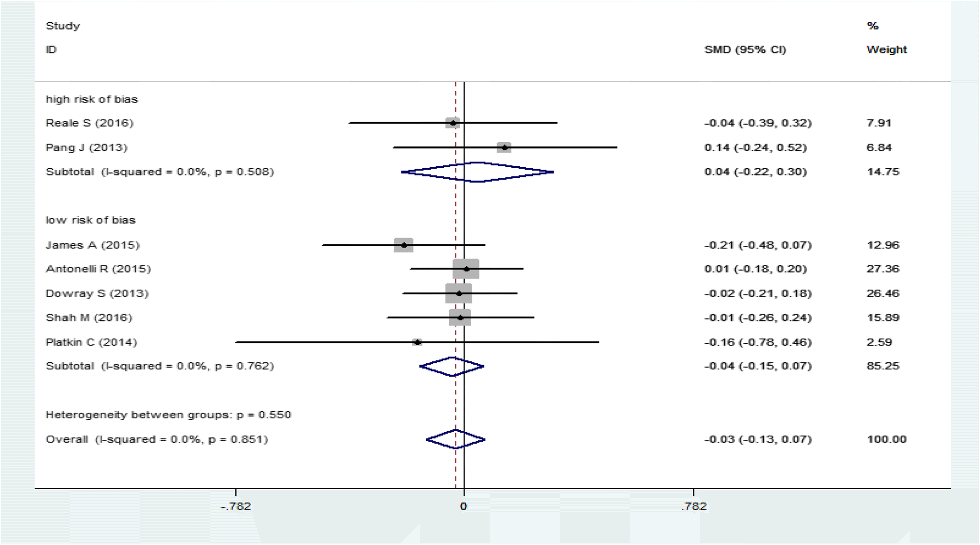Image resolution: width=980 pixels, height=545 pixels.
Task: Select the value -0.04 (-0.39, 0.32)
Action: [x=758, y=123]
